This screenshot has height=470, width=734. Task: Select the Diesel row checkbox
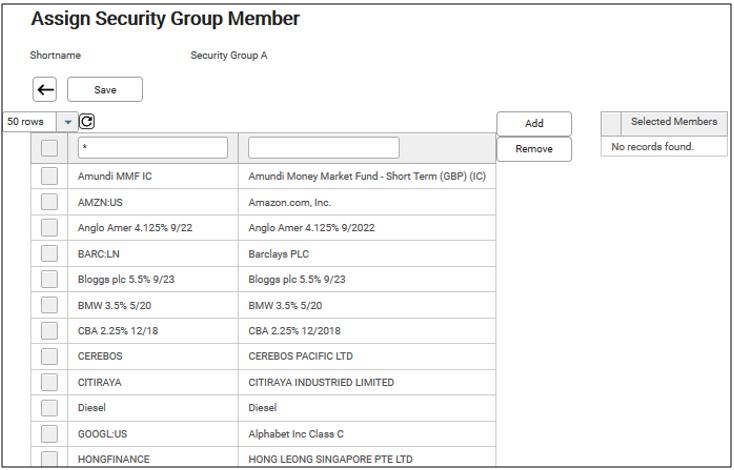[50, 408]
